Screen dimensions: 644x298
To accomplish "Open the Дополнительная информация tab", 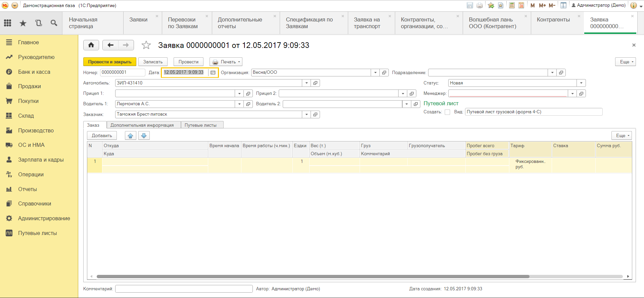I will coord(142,125).
